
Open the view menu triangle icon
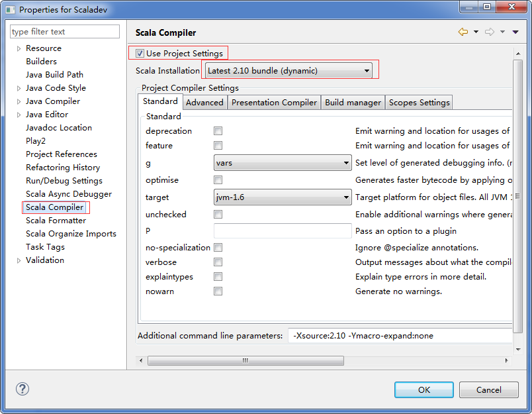tap(515, 32)
